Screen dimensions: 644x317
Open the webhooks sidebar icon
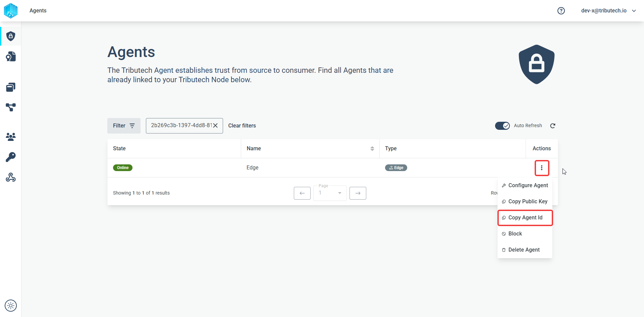pos(11,177)
